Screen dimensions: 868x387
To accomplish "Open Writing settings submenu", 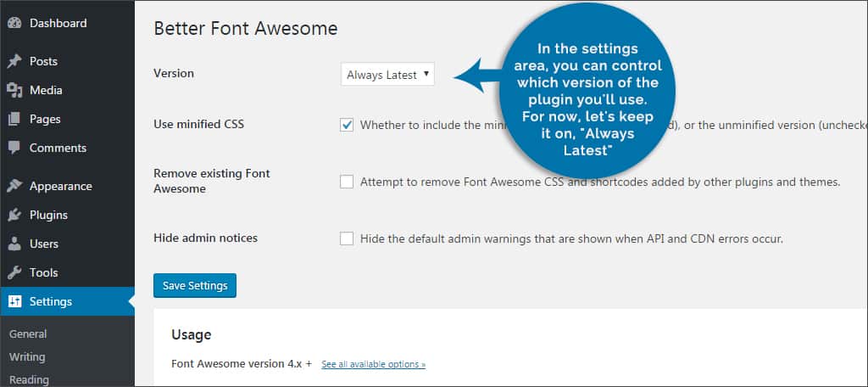I will [x=27, y=357].
